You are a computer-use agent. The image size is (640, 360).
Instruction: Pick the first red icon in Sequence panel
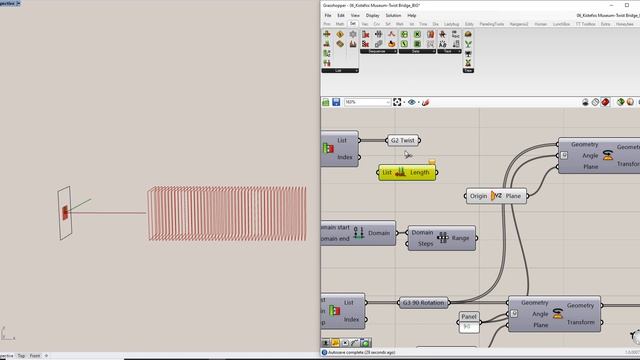[x=366, y=34]
